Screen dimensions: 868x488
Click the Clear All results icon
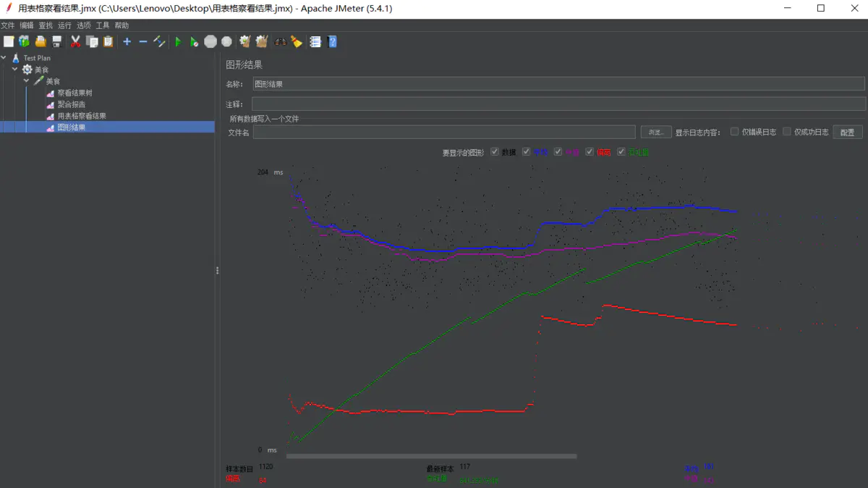click(262, 42)
